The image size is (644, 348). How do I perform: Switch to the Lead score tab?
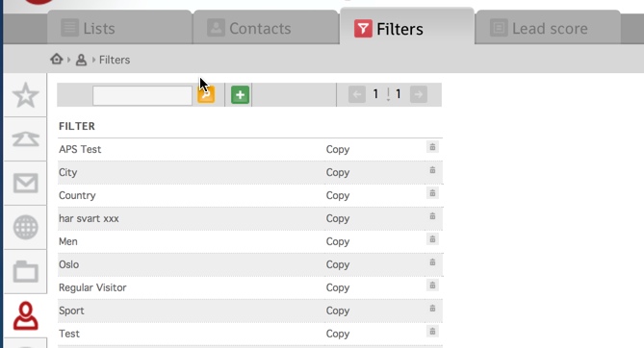click(x=548, y=28)
